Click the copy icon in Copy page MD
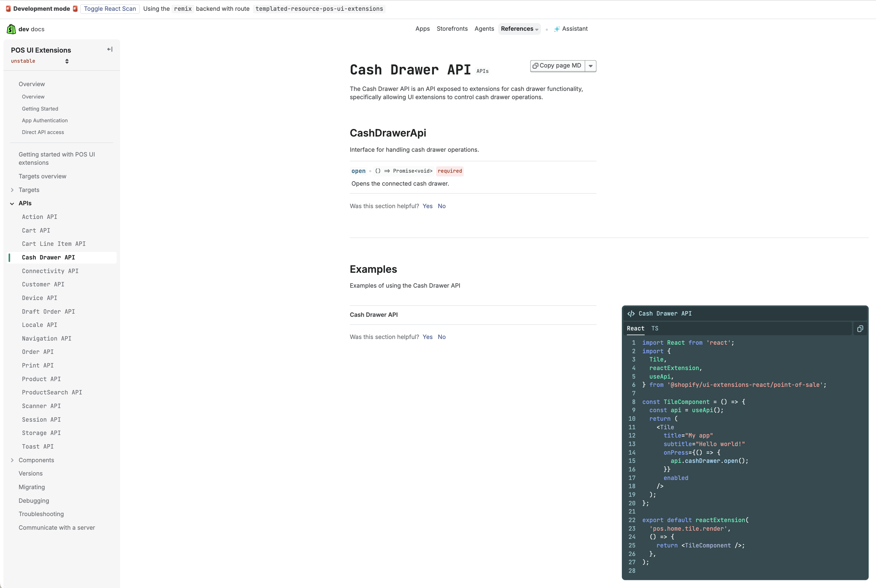The image size is (876, 588). point(535,66)
